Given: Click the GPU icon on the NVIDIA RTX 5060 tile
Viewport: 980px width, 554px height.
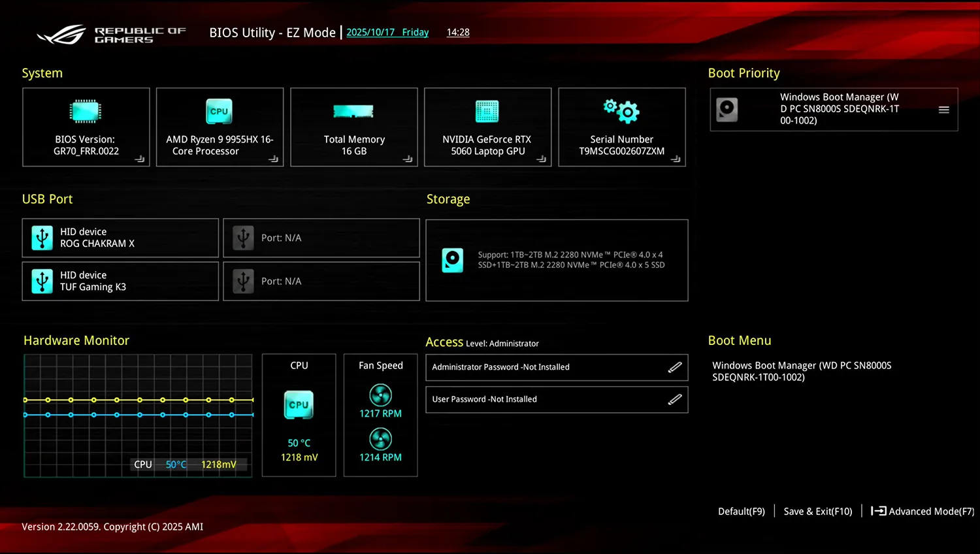Looking at the screenshot, I should [487, 111].
